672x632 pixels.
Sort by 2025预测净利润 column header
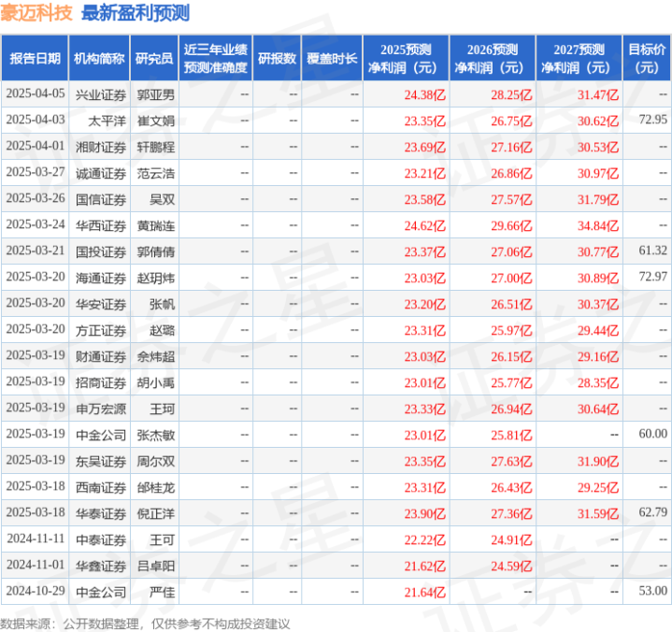(x=407, y=58)
